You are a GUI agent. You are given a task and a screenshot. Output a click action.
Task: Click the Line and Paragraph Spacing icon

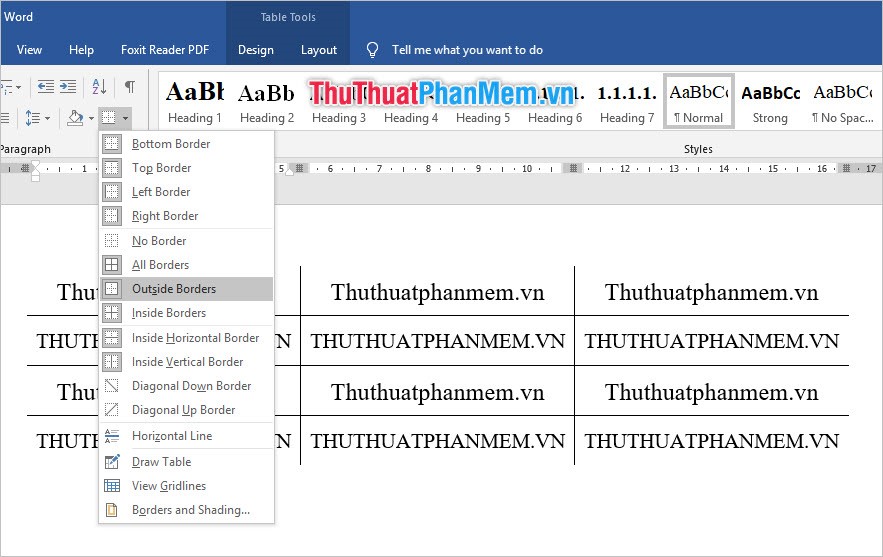[x=33, y=118]
